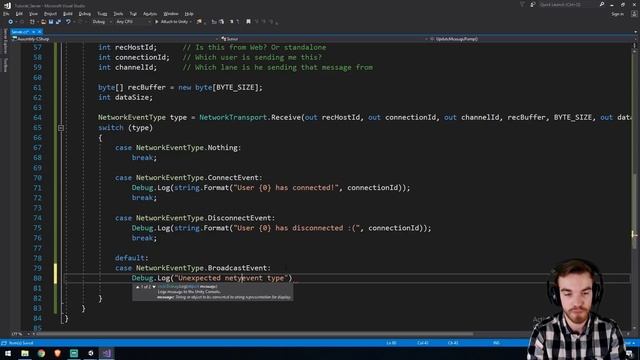Click the Open File toolbar icon
This screenshot has height=360, width=640.
tap(43, 22)
